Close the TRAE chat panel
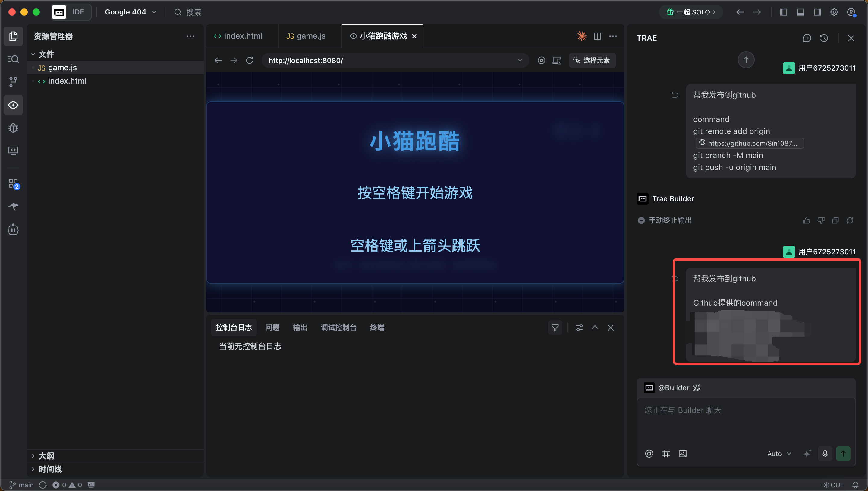The image size is (868, 491). 851,38
